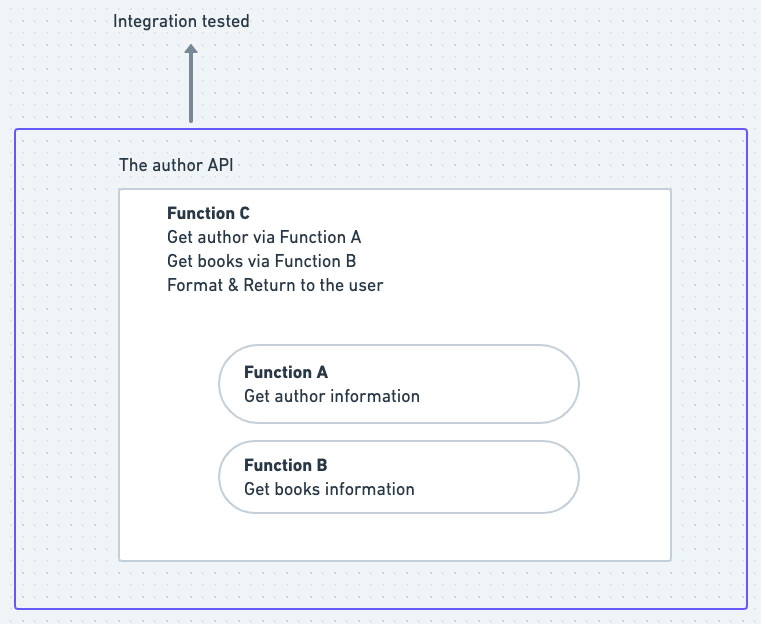
Task: Click 'Format & Return to the user' text
Action: [x=275, y=285]
